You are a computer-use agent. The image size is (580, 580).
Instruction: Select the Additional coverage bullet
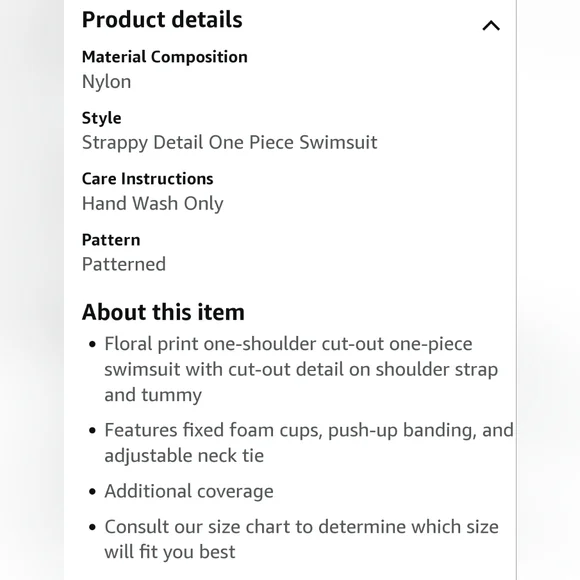(189, 492)
